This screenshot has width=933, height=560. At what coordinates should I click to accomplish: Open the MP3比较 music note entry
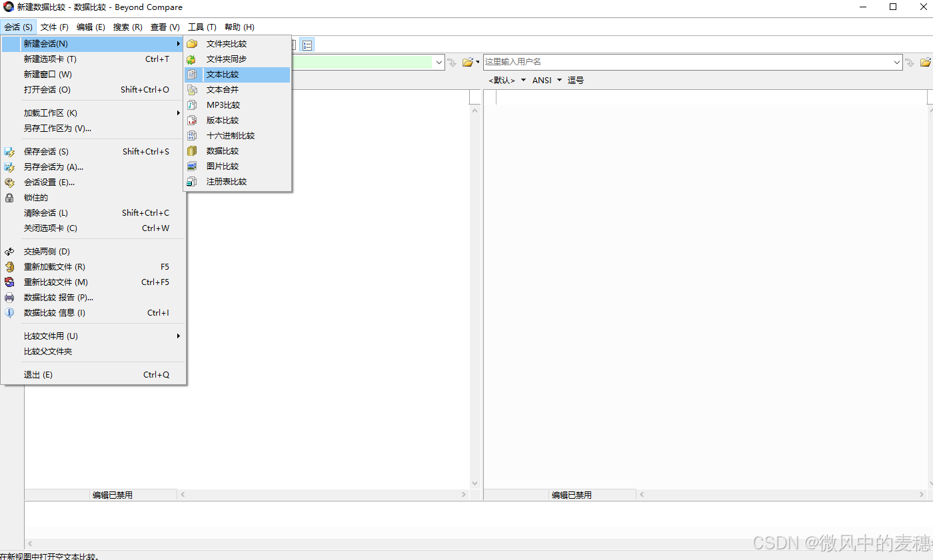[x=192, y=105]
